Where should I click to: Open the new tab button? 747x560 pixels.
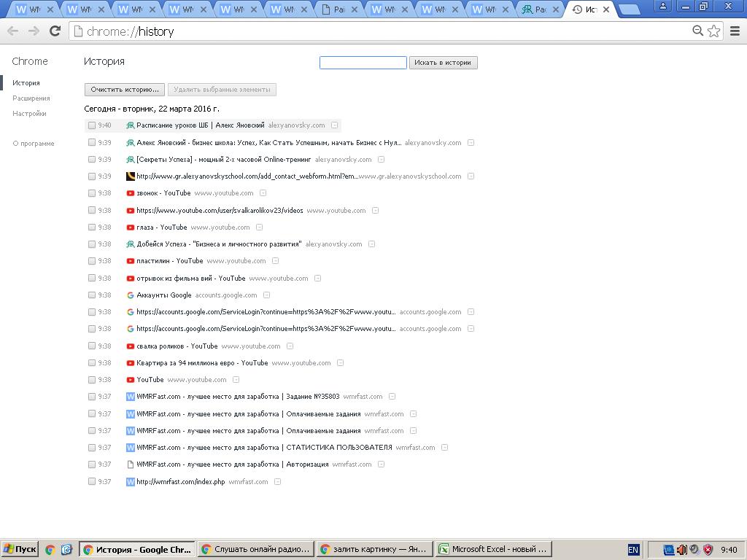coord(630,9)
